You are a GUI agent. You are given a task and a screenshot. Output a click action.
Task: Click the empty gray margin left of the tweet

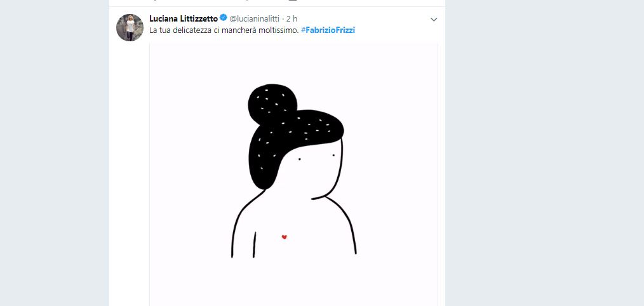[x=54, y=159]
